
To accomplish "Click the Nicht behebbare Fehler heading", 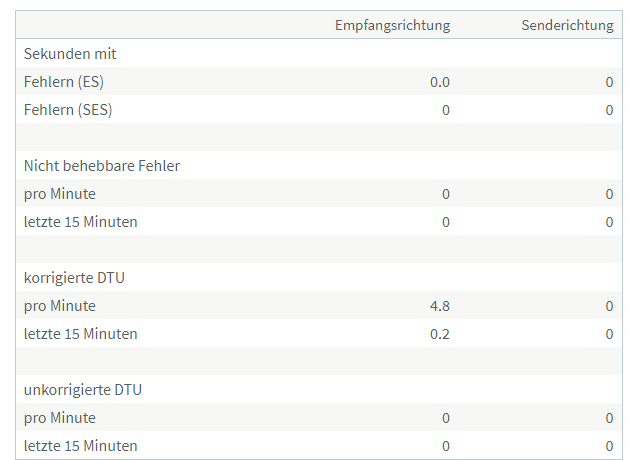I will point(102,166).
